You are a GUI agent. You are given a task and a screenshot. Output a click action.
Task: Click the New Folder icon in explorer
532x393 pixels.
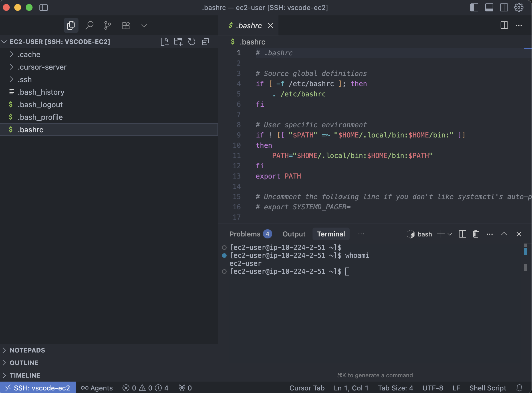pyautogui.click(x=178, y=42)
